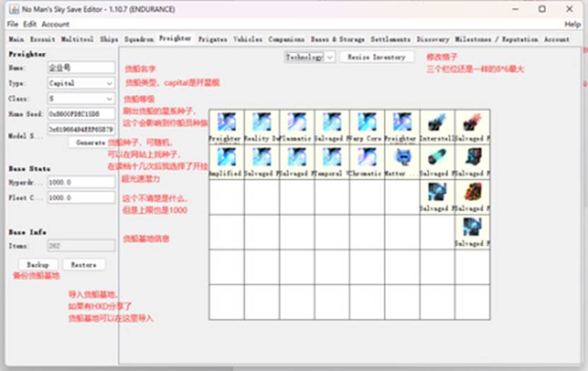Open the freighter Class dropdown
Screen dimensions: 588x371
81,98
